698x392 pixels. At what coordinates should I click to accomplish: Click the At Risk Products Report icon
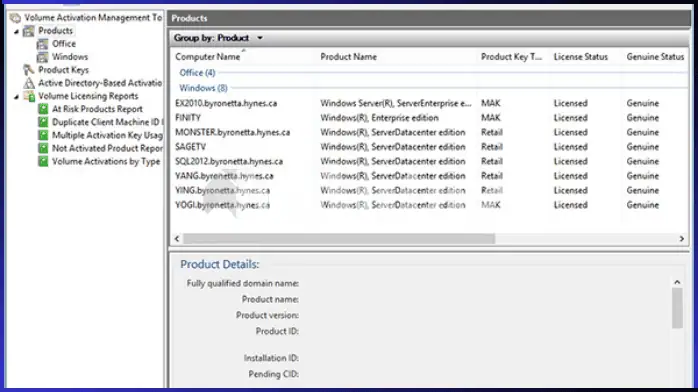click(43, 109)
